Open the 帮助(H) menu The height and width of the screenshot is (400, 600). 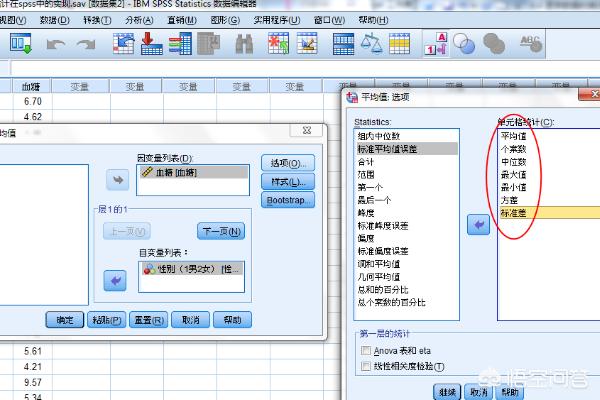(x=373, y=20)
